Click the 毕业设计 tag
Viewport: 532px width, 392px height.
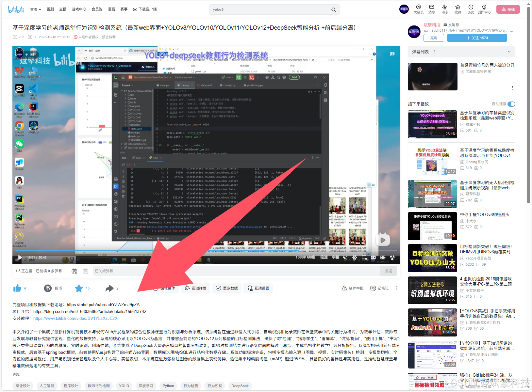coord(23,386)
